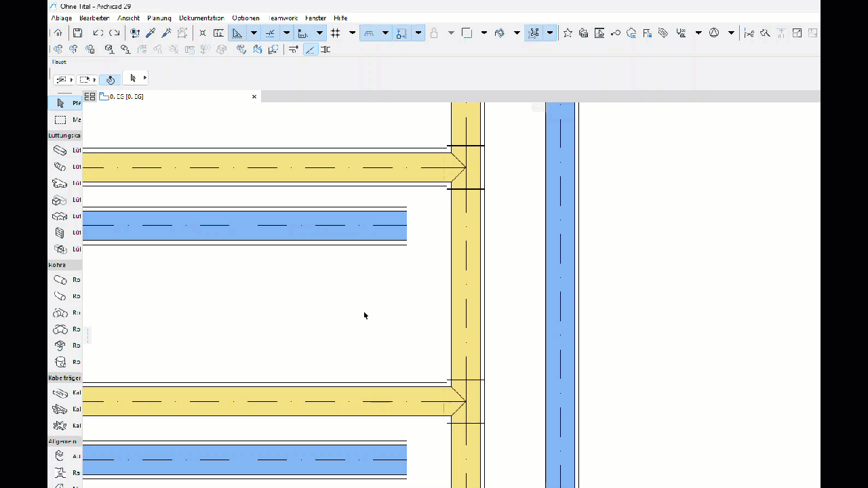Image resolution: width=868 pixels, height=488 pixels.
Task: Open the guideline options dropdown arrow
Action: (x=253, y=33)
